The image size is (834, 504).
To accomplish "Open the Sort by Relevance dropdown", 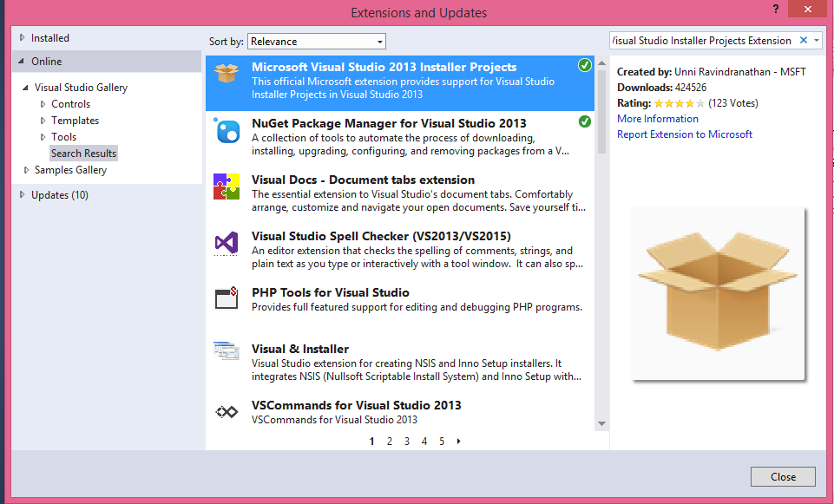I will 317,42.
